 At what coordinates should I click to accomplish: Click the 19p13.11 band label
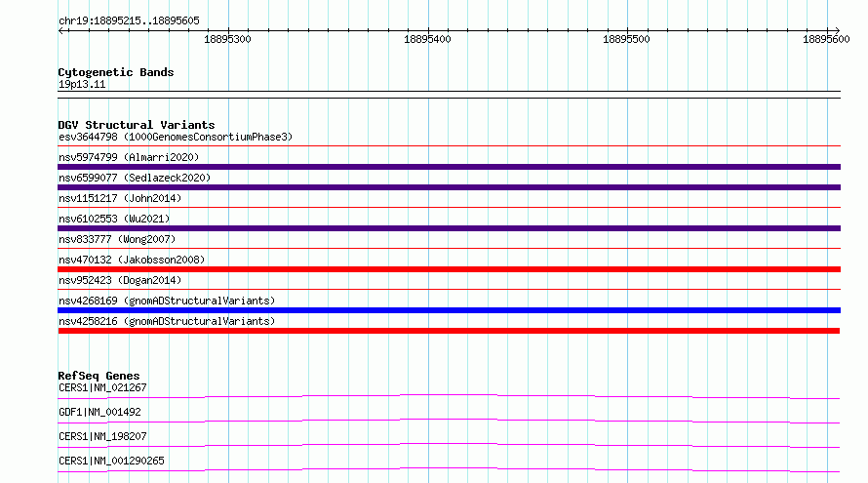82,84
